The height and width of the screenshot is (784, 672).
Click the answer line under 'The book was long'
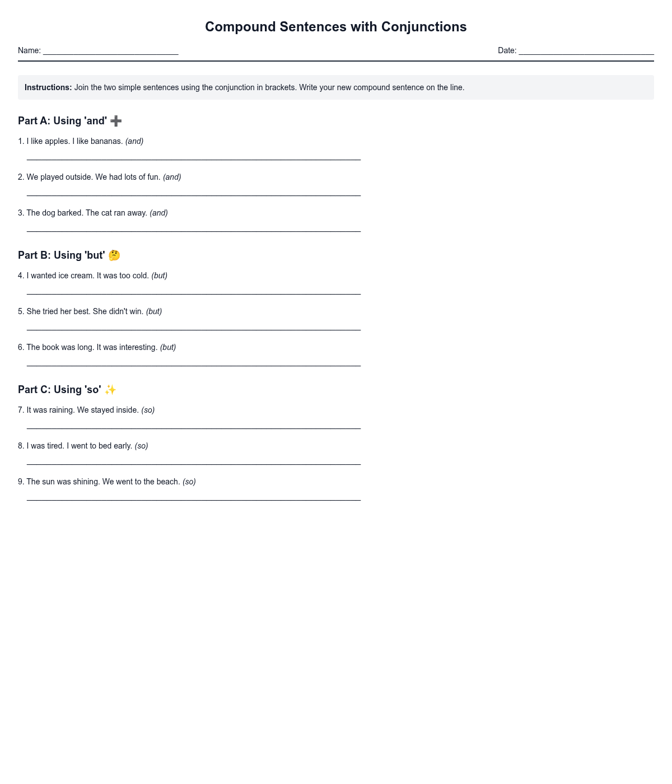click(x=193, y=361)
